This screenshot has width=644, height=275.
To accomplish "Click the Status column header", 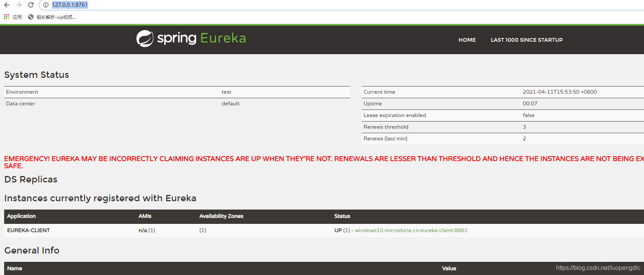I will point(342,216).
